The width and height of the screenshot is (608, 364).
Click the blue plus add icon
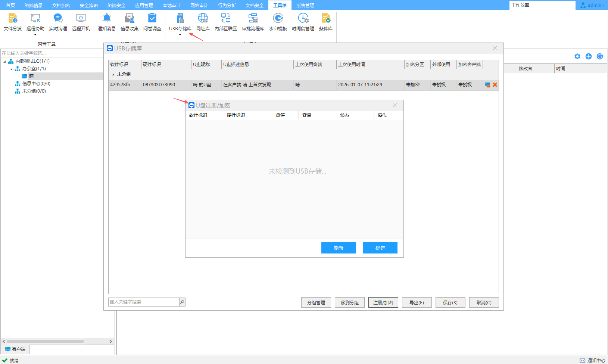click(589, 56)
